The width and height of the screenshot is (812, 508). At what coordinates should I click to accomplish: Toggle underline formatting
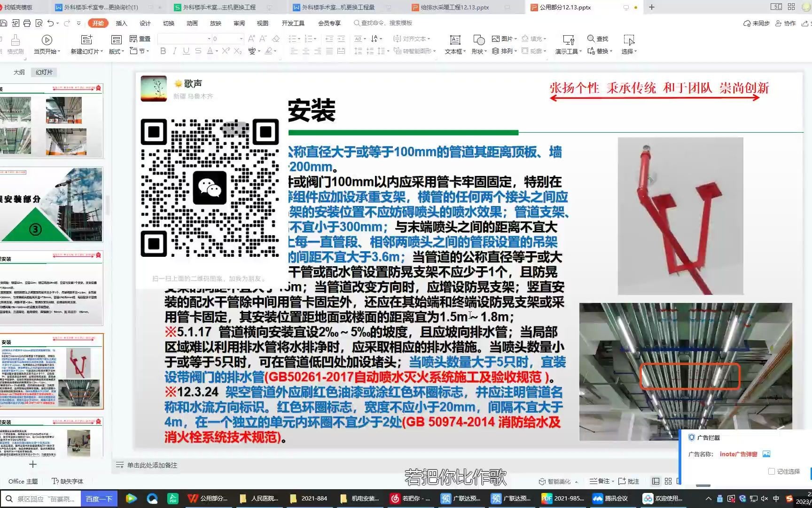point(186,51)
